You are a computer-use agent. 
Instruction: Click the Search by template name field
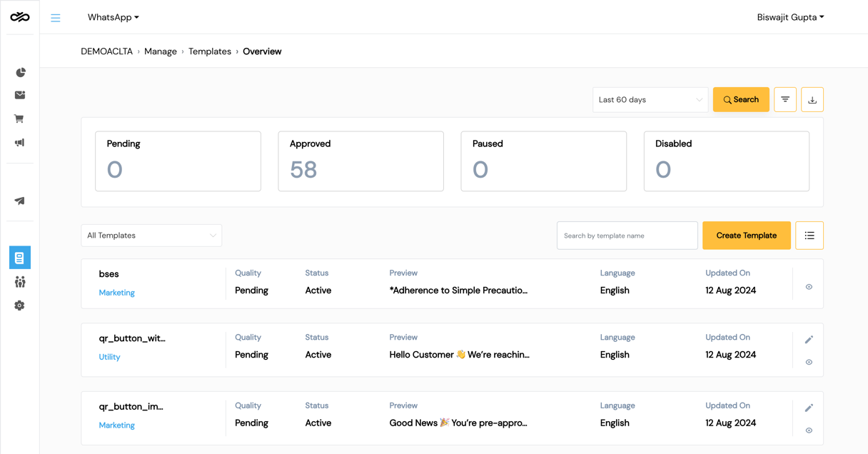627,236
